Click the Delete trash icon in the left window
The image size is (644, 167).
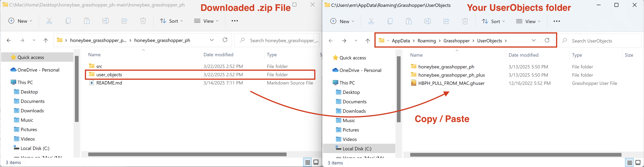143,21
